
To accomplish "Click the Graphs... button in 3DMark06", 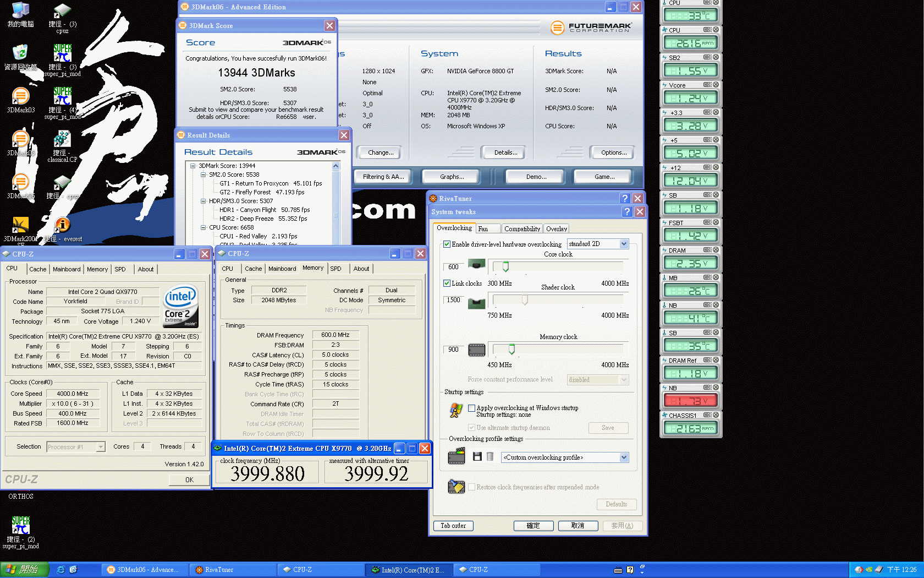I will coord(452,177).
